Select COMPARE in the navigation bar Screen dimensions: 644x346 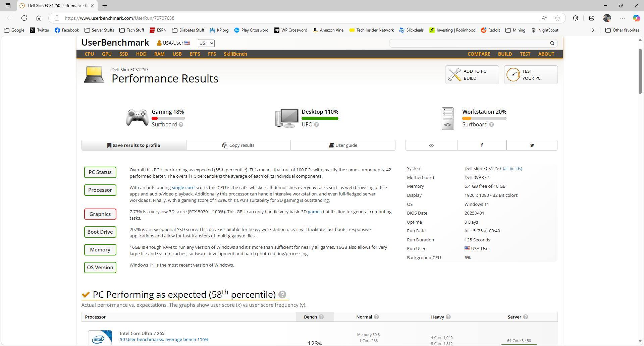pyautogui.click(x=479, y=54)
